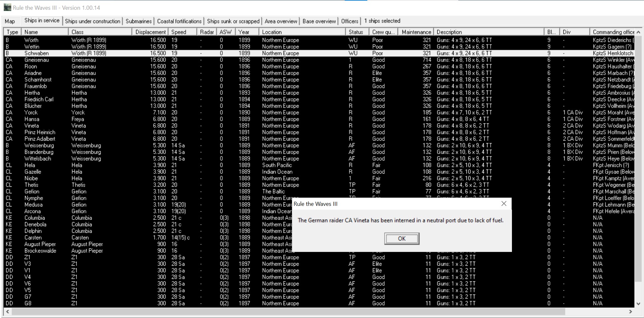The image size is (644, 318).
Task: Sort by the Radar column header
Action: tap(206, 32)
